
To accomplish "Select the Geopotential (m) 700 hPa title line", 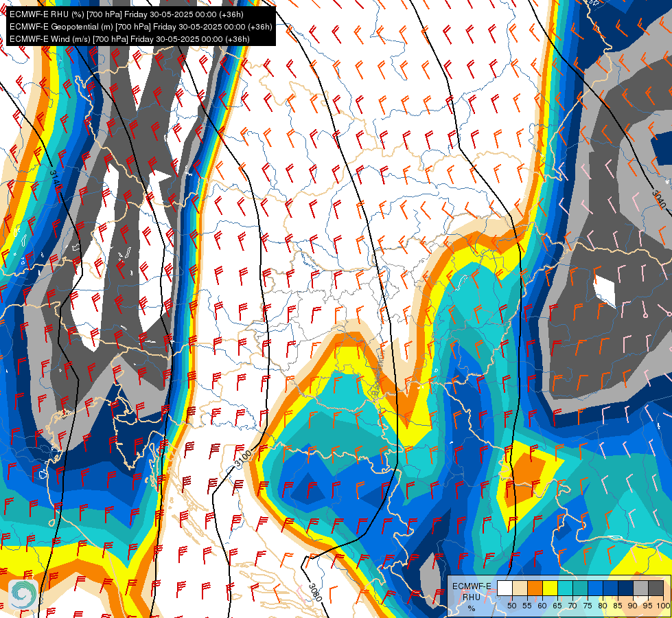I will point(141,27).
